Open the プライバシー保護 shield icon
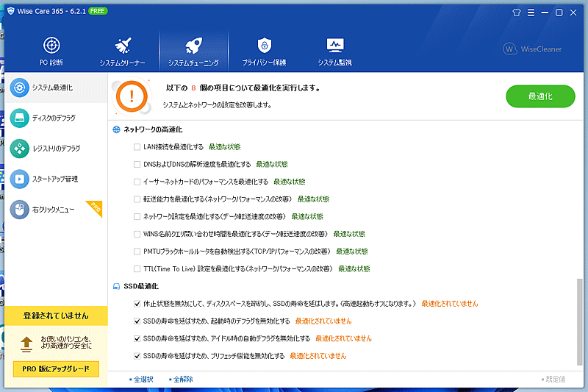 click(265, 46)
